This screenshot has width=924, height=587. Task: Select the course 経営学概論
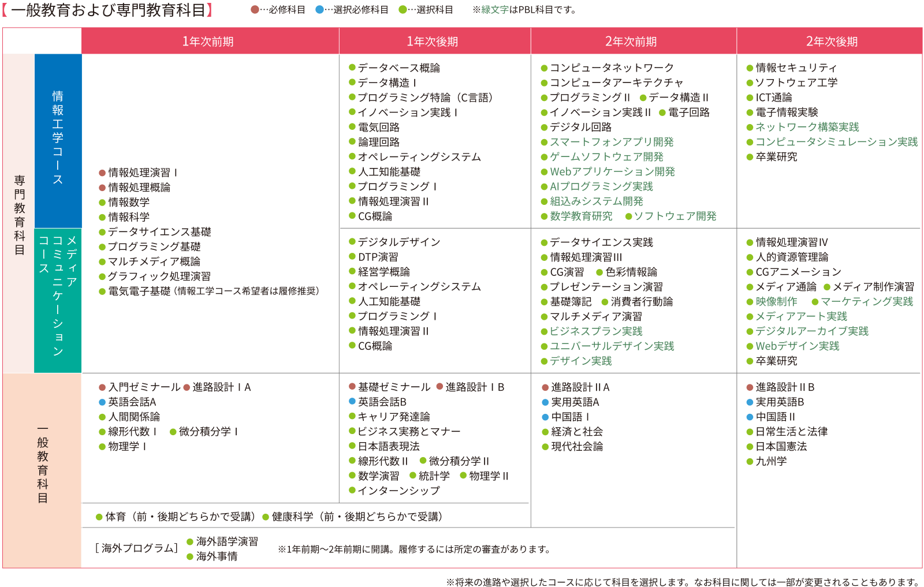379,272
